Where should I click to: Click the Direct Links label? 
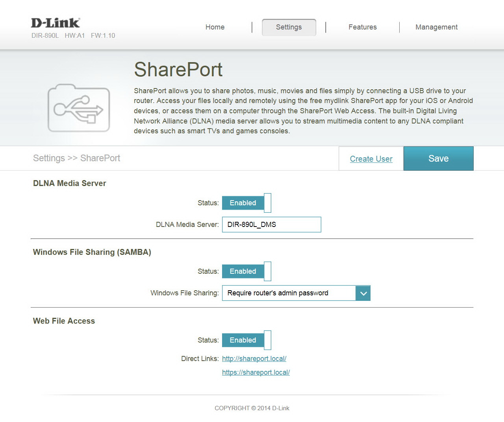tap(200, 359)
